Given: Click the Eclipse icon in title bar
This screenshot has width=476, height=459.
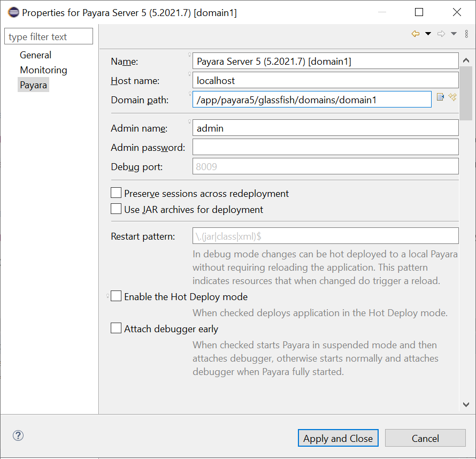Looking at the screenshot, I should 13,12.
